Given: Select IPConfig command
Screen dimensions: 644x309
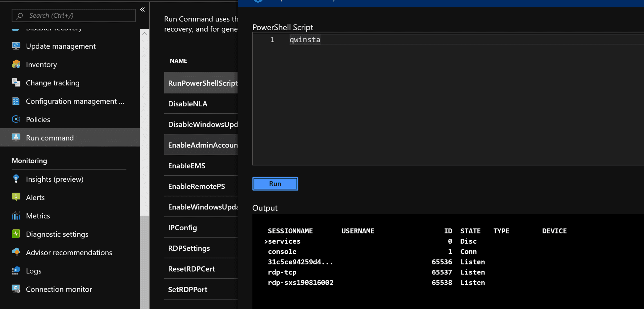Looking at the screenshot, I should [201, 227].
